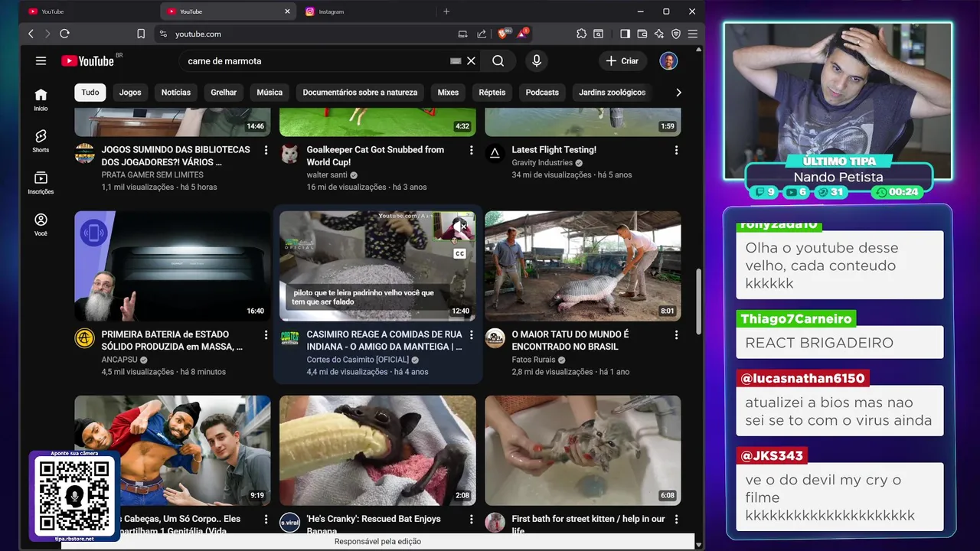
Task: Open Inscrições in the sidebar
Action: click(x=41, y=182)
